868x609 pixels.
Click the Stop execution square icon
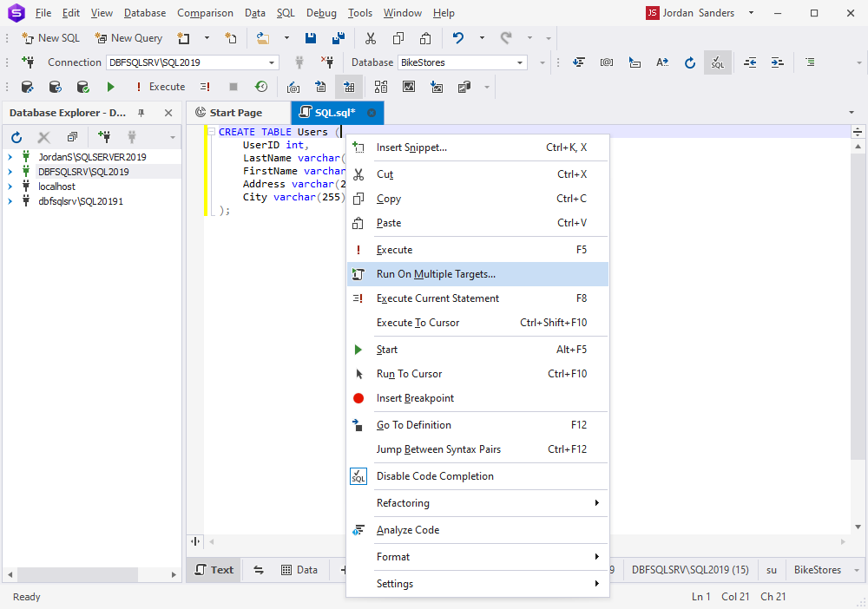tap(233, 87)
